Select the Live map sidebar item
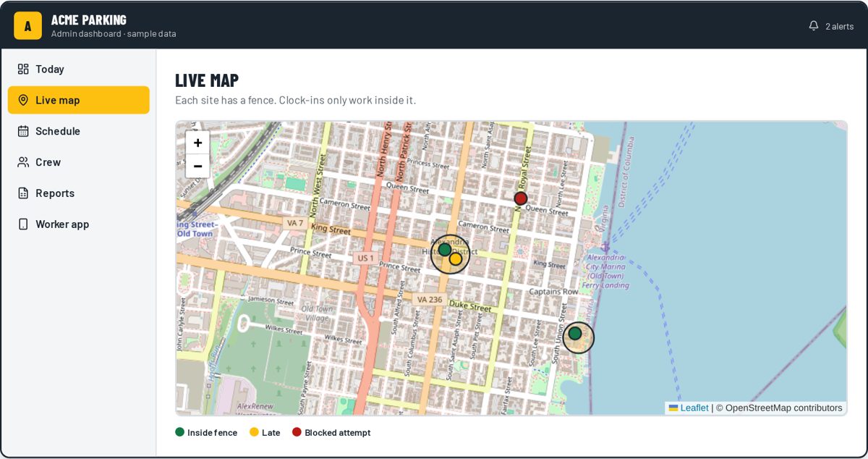 79,100
